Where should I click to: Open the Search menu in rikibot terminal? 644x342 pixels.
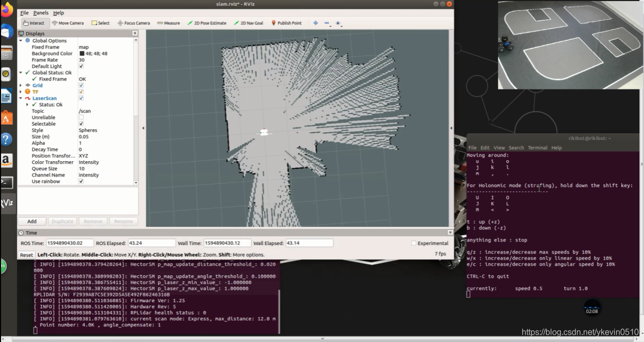tap(516, 148)
